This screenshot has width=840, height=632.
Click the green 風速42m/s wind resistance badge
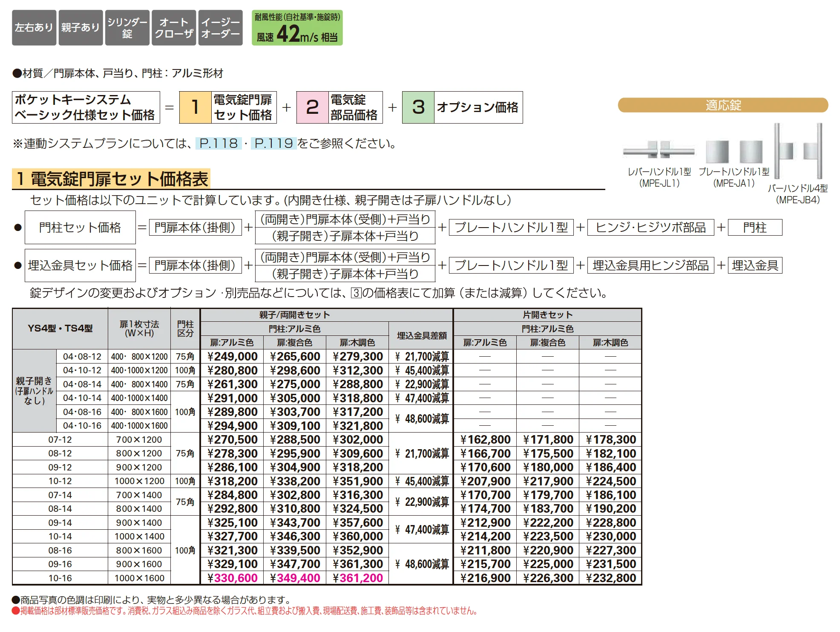click(x=297, y=28)
